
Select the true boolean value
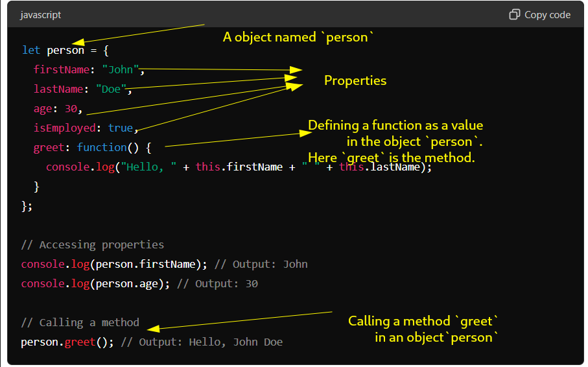pyautogui.click(x=121, y=128)
